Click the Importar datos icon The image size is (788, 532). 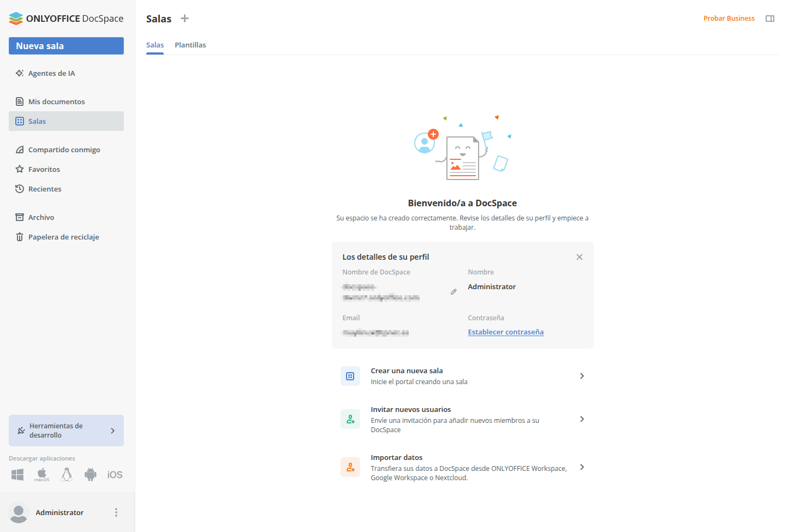[350, 467]
